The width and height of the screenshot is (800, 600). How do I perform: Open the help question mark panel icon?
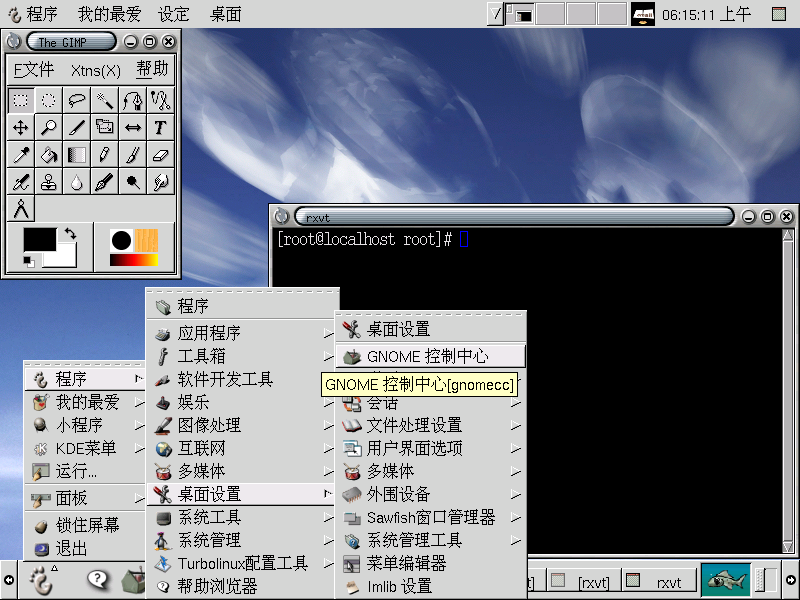click(97, 580)
